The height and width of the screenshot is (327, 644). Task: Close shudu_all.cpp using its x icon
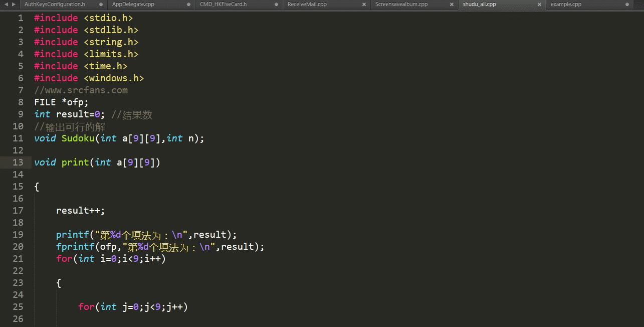(539, 4)
